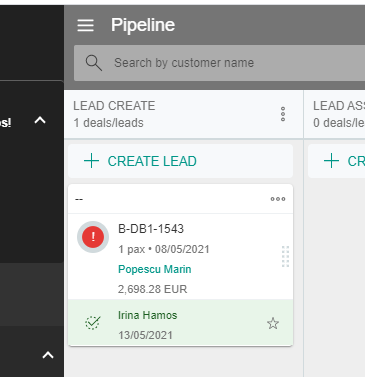Click the task checkmark icon for Irina Hamos

pyautogui.click(x=93, y=322)
